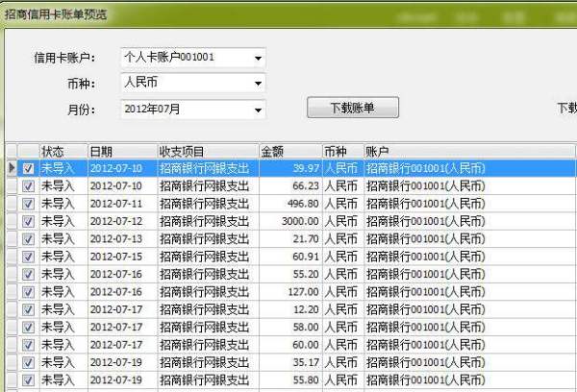Uncheck the checkbox for the 39.97 row
Screen dimensions: 577x392
[x=28, y=168]
